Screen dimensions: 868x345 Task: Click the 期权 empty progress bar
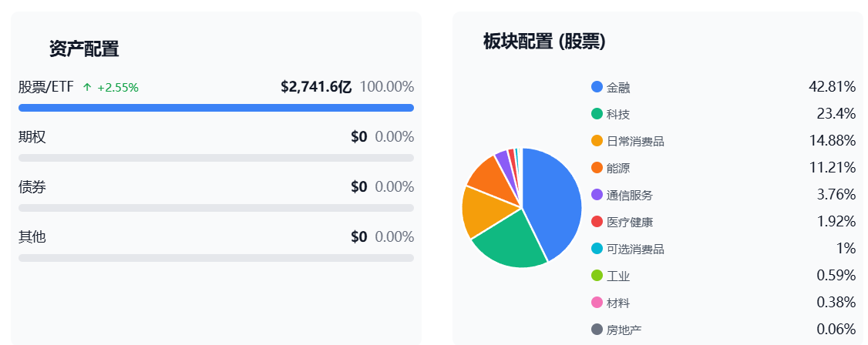[216, 158]
